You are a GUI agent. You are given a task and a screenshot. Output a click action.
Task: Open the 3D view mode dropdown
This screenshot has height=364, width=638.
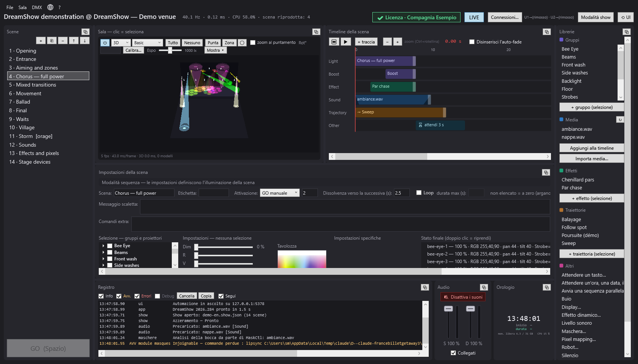tap(121, 43)
